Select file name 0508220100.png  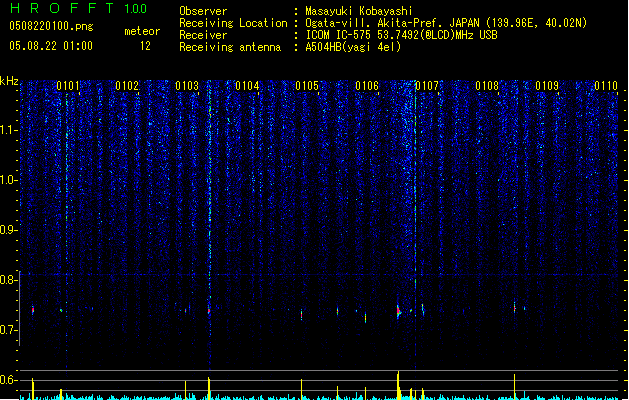pos(51,26)
